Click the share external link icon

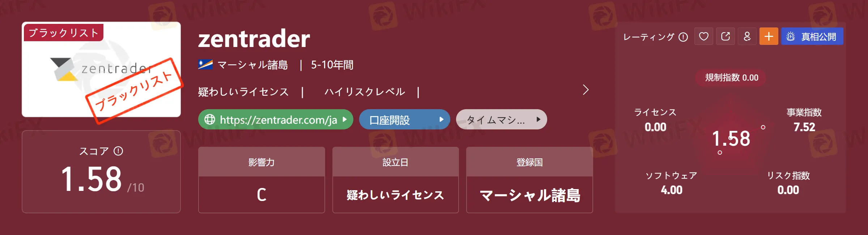click(725, 37)
